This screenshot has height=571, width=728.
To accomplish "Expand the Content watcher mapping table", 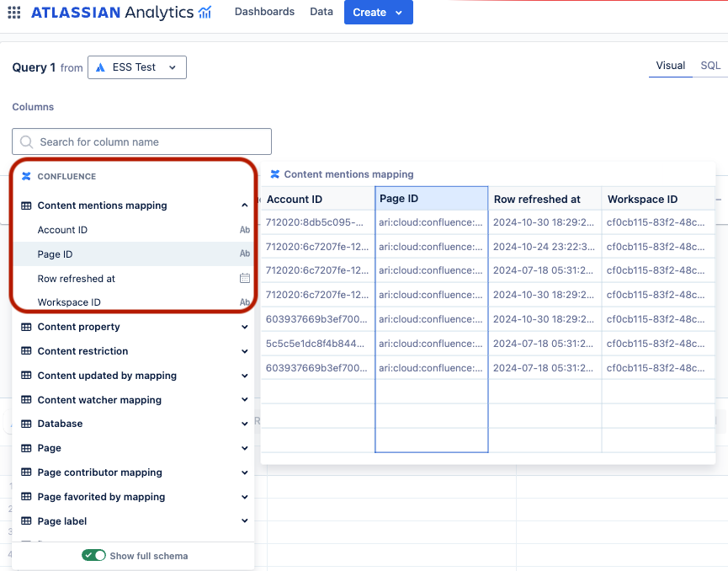I will (x=245, y=399).
